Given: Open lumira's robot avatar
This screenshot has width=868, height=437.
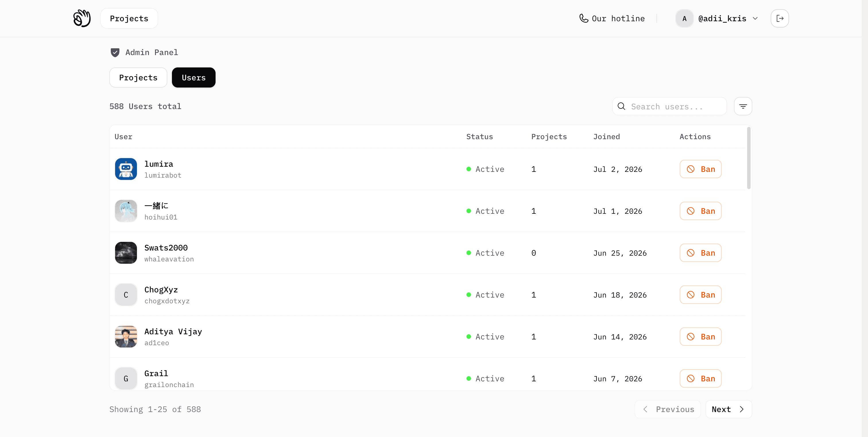Looking at the screenshot, I should [x=126, y=169].
